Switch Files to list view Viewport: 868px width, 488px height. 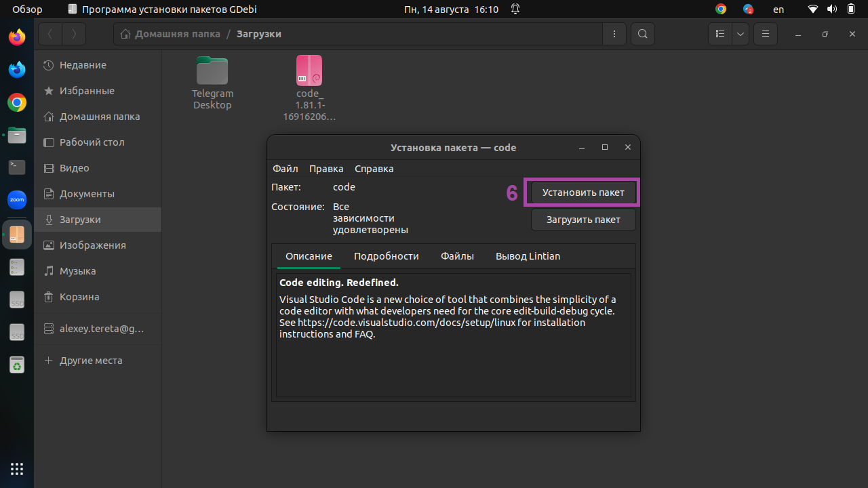click(720, 34)
